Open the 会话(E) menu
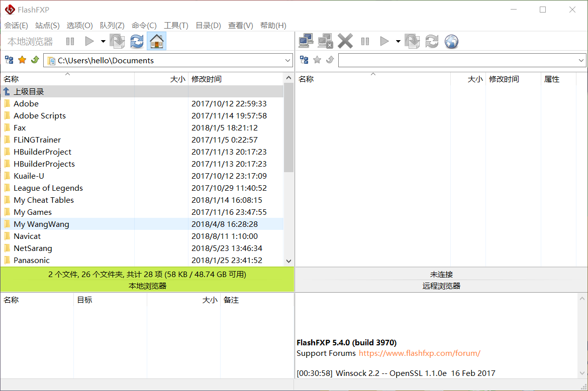Image resolution: width=588 pixels, height=391 pixels. tap(16, 26)
